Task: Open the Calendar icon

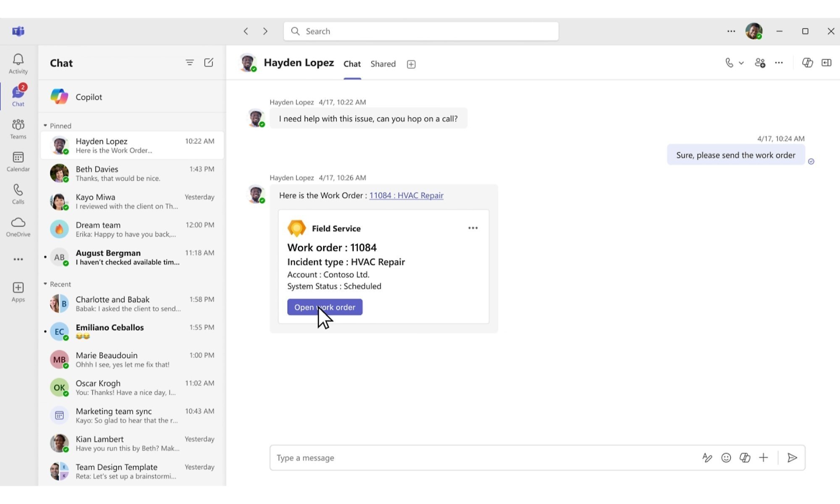Action: tap(18, 162)
